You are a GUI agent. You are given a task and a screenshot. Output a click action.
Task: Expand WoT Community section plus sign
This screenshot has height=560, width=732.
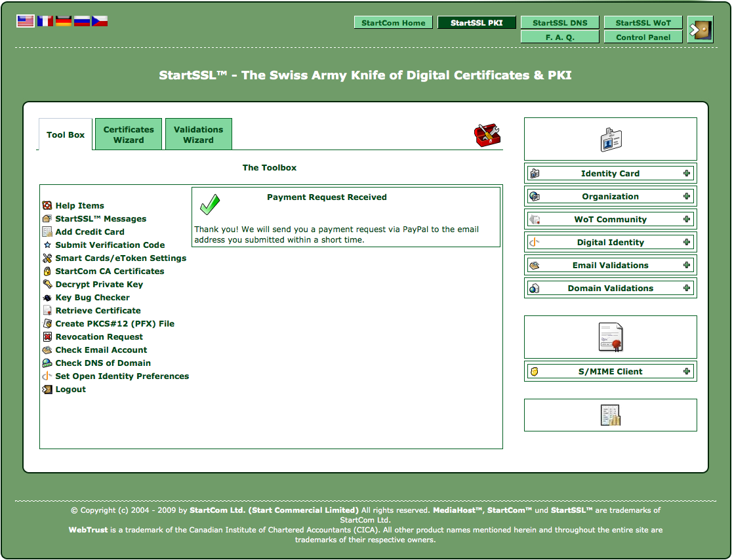pos(686,219)
